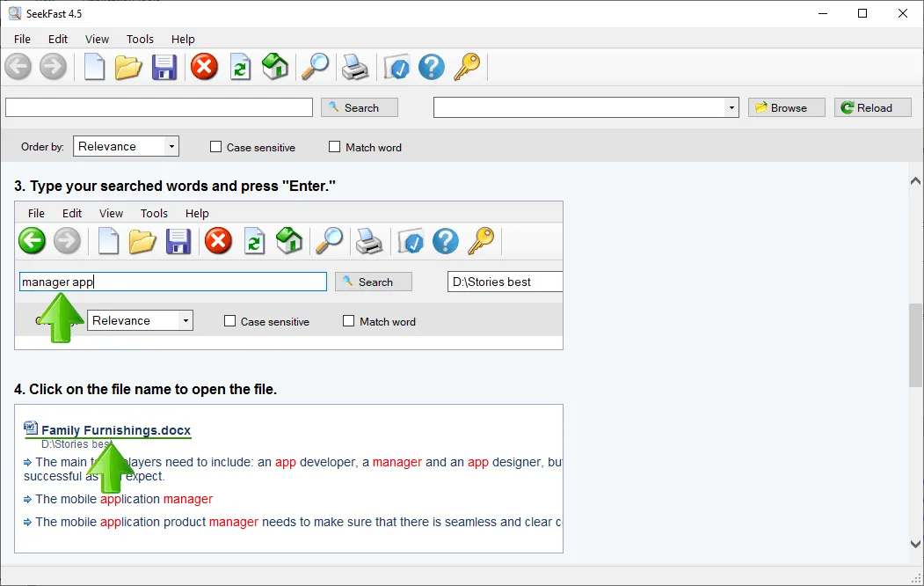Click the 'manager app' search field in the step 3 image
924x586 pixels.
coord(173,282)
